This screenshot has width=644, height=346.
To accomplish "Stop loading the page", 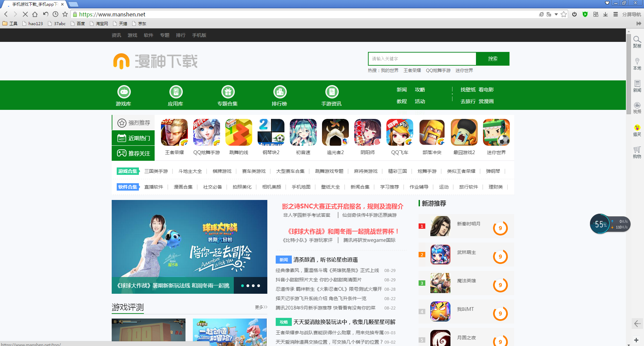I will coord(25,14).
